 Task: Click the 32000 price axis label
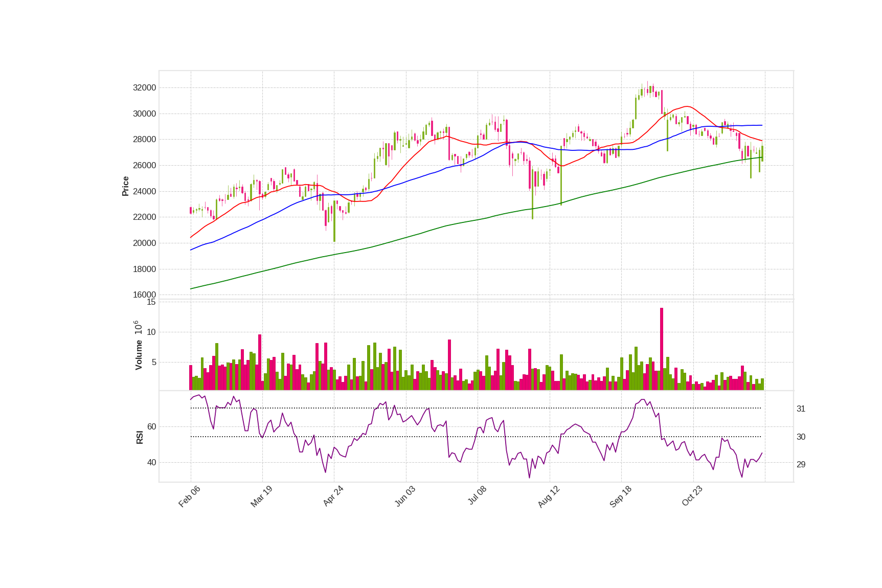pyautogui.click(x=144, y=88)
